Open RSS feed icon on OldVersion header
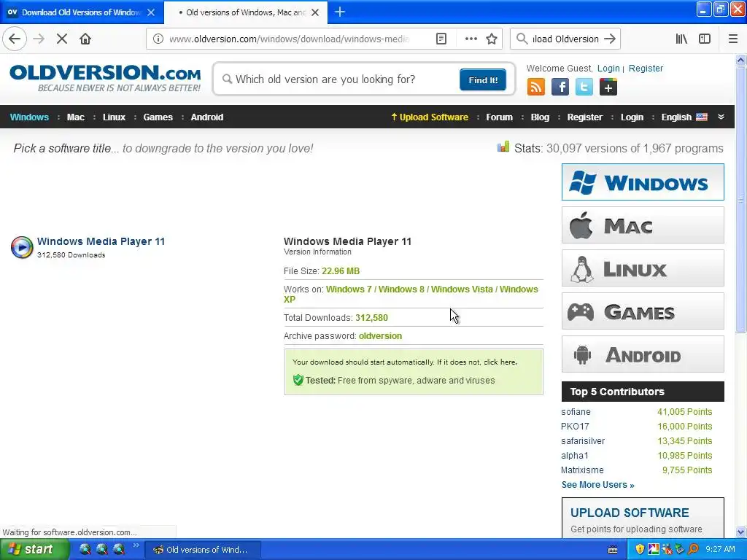This screenshot has height=560, width=747. 536,87
